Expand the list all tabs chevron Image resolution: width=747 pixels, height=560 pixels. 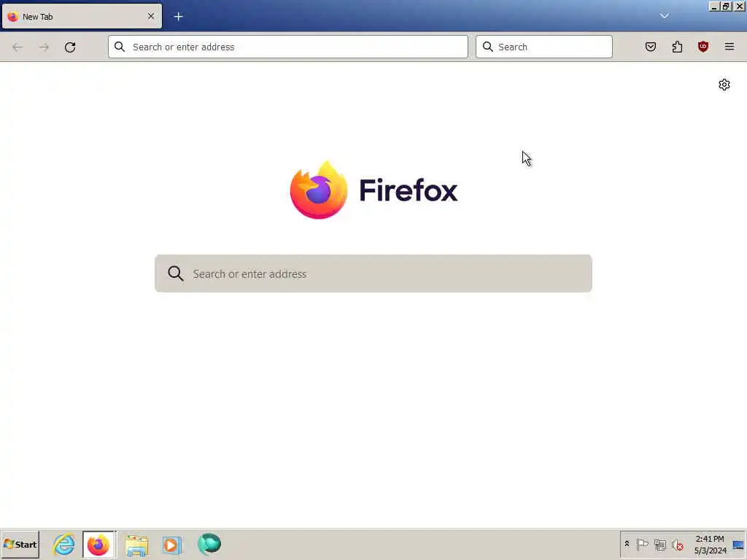coord(664,16)
